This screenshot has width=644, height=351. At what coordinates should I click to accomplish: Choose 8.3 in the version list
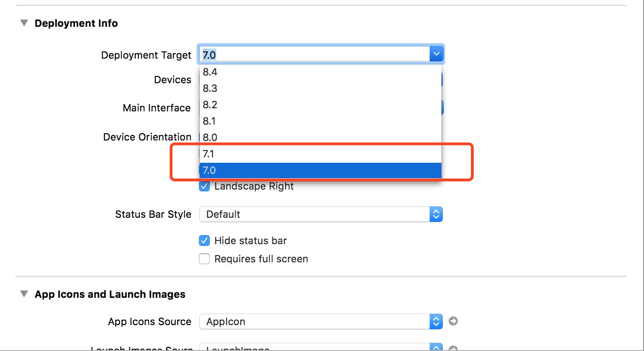(x=321, y=88)
